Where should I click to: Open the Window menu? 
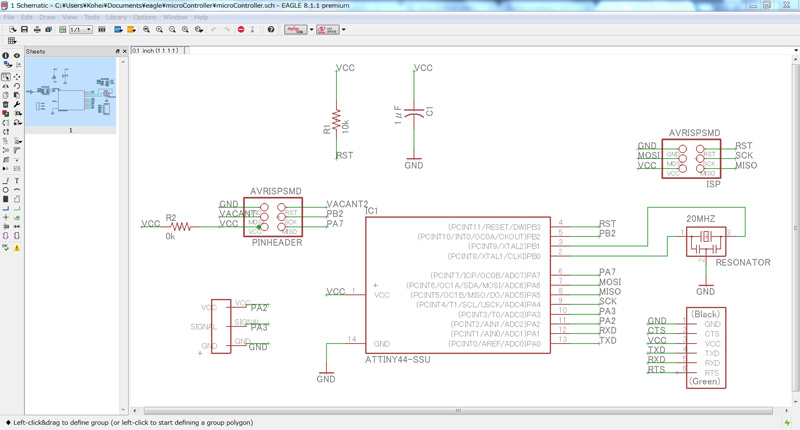point(175,17)
